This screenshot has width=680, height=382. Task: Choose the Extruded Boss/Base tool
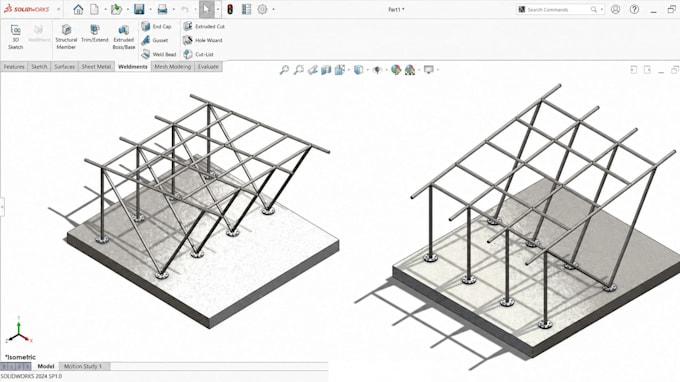124,36
